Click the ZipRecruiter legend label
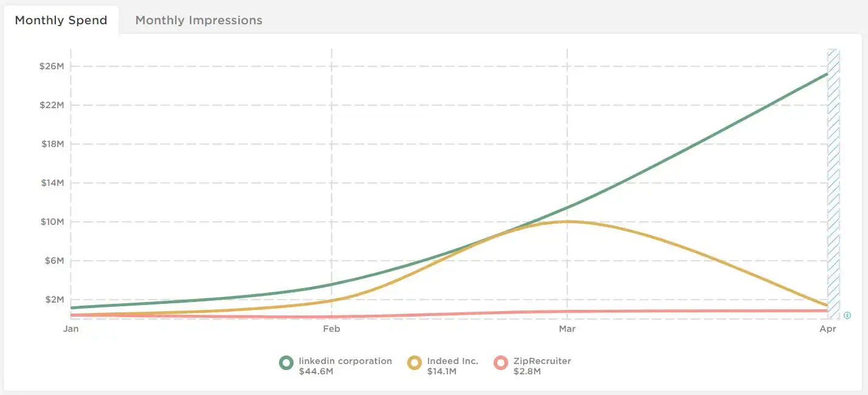 tap(542, 361)
